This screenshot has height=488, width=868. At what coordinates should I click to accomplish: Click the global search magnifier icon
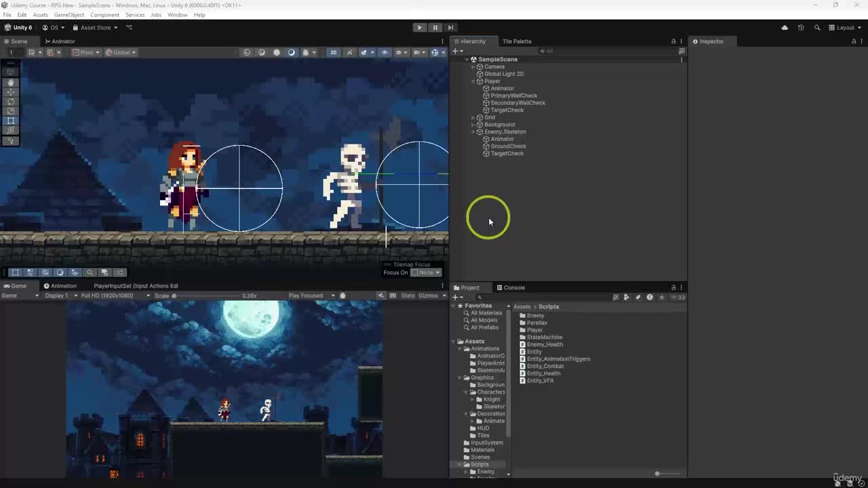click(817, 28)
